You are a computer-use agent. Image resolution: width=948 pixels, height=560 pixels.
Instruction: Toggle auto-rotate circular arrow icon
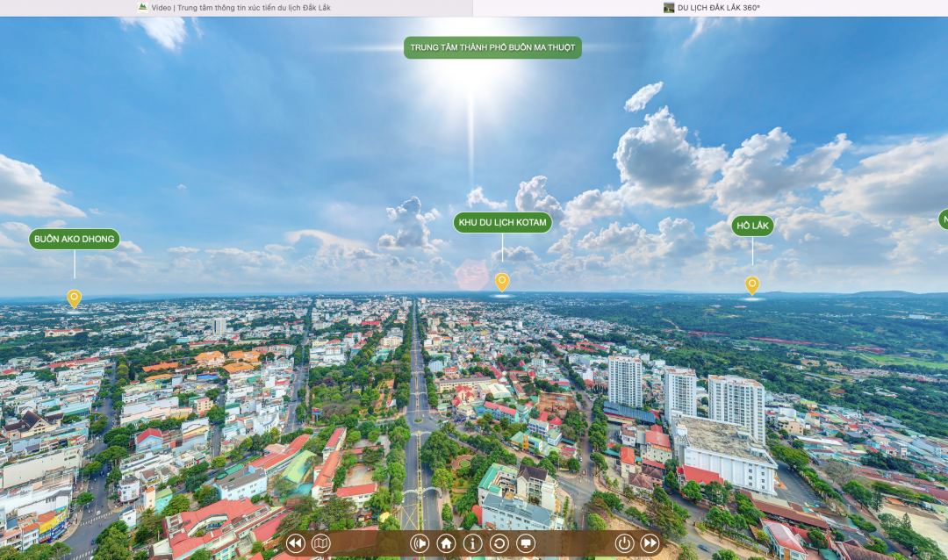point(499,543)
